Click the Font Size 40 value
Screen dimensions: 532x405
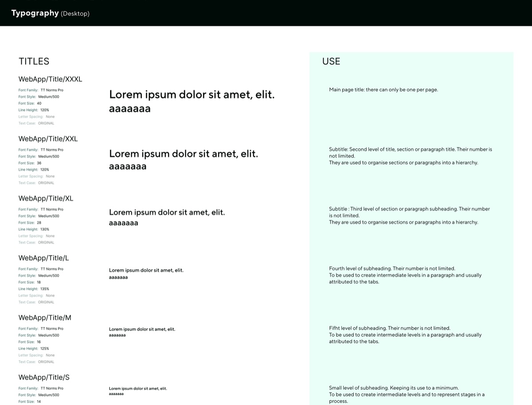tap(39, 103)
